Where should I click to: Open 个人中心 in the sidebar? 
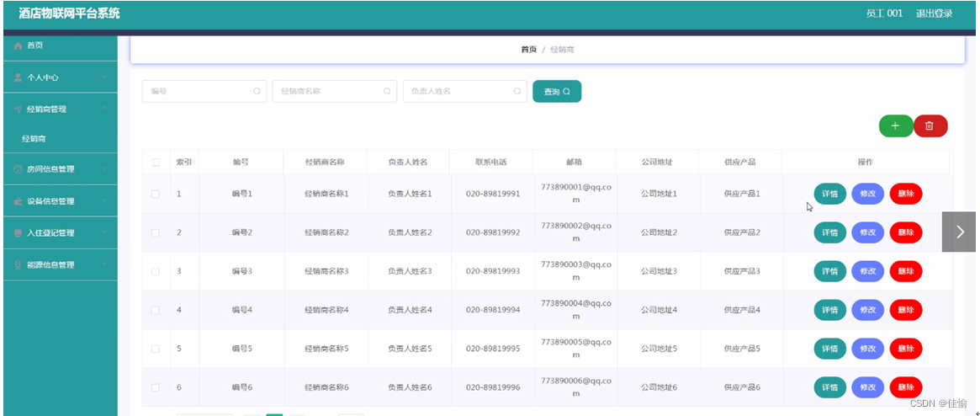point(61,77)
